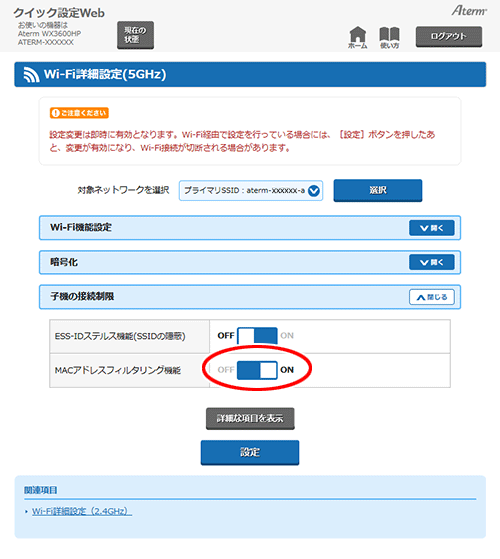Collapse the 子機の接続制限 section
Viewport: 500px width, 559px height.
coord(432,297)
